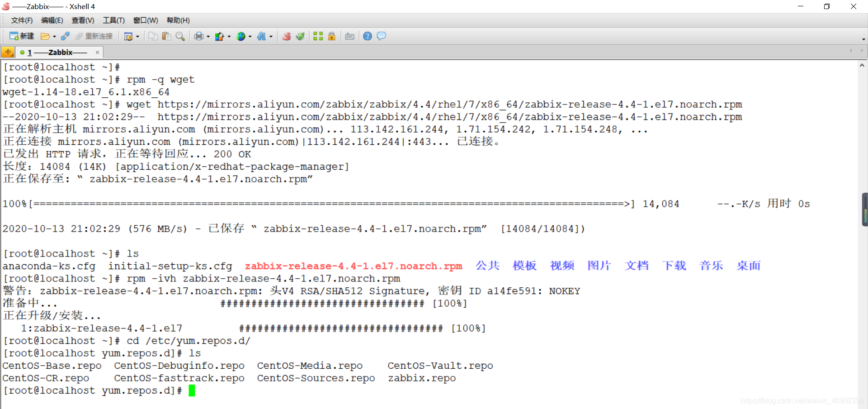
Task: Open the 工具(T) menu
Action: [113, 20]
